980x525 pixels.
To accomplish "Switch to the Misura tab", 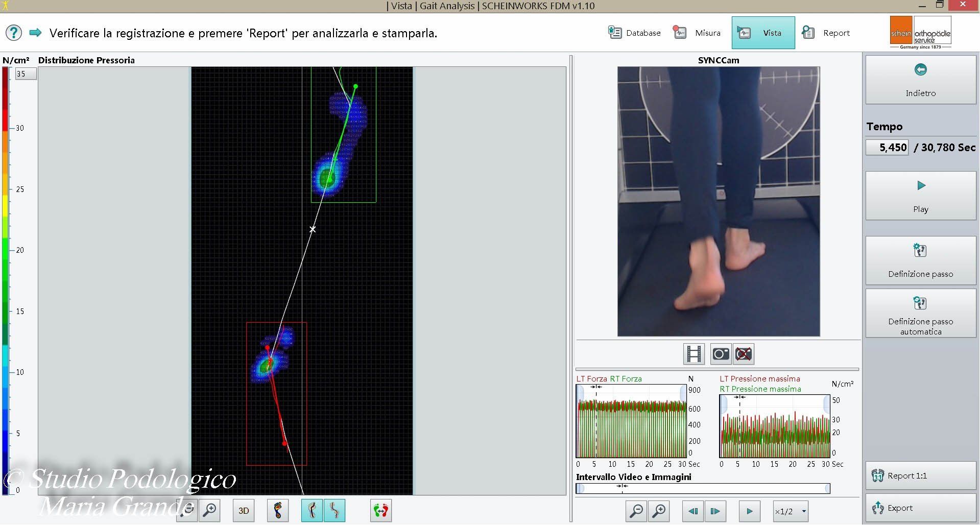I will pos(697,33).
